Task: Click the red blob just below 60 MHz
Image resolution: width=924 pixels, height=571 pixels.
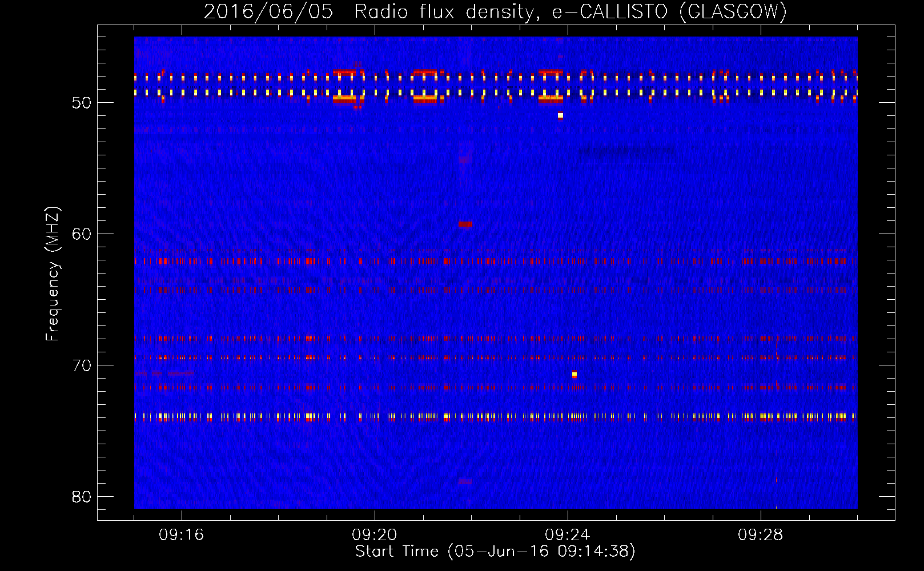Action: pyautogui.click(x=465, y=224)
